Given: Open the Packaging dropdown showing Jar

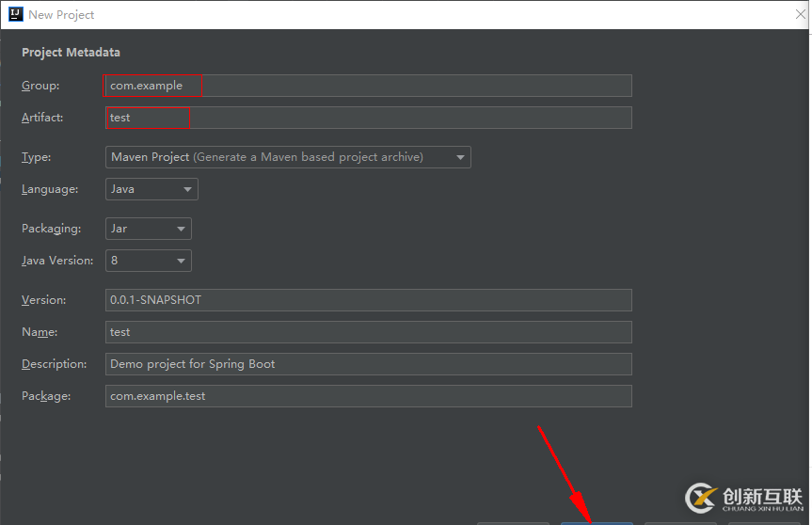Looking at the screenshot, I should (148, 229).
